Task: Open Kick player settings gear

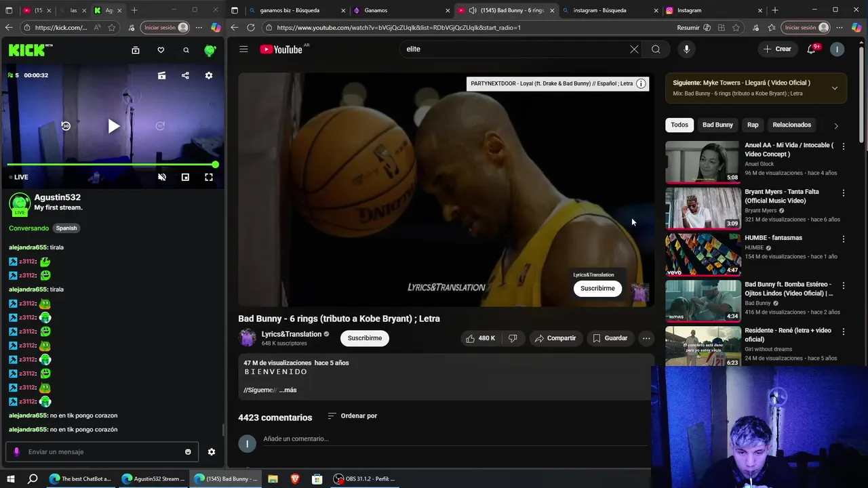Action: click(x=209, y=75)
